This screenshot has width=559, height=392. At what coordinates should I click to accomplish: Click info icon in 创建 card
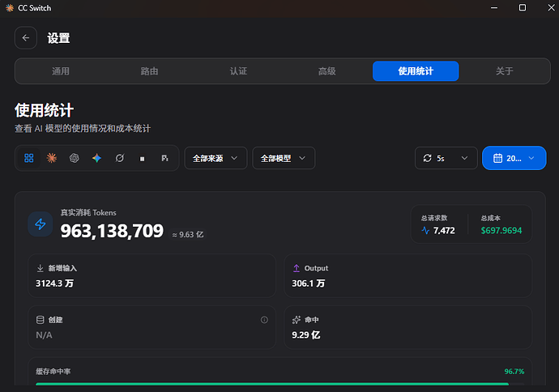click(264, 320)
